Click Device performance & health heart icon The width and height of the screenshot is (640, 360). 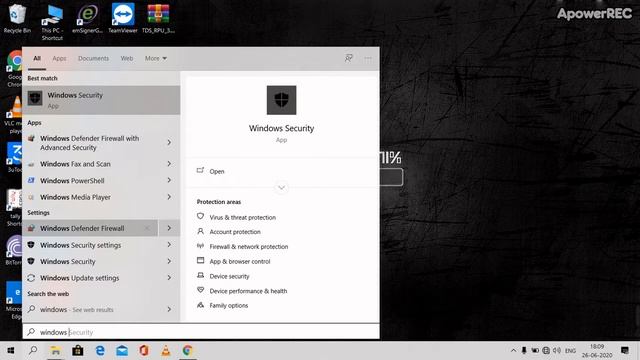point(200,290)
